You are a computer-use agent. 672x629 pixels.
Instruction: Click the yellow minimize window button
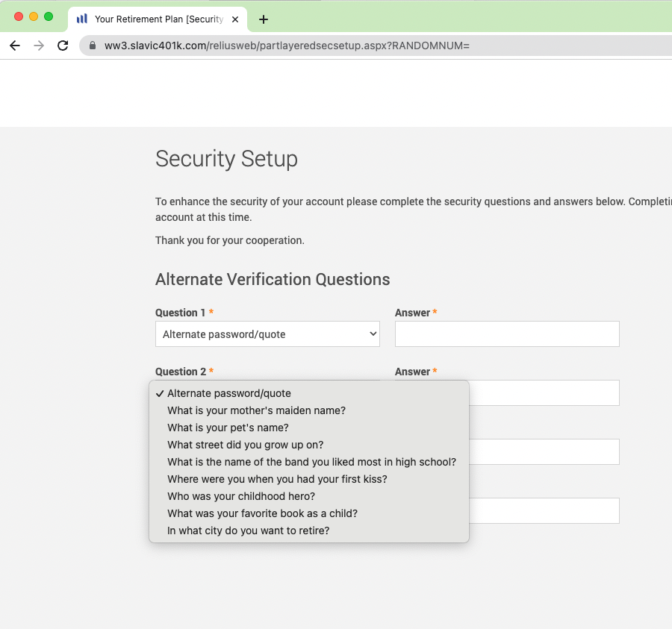[34, 16]
